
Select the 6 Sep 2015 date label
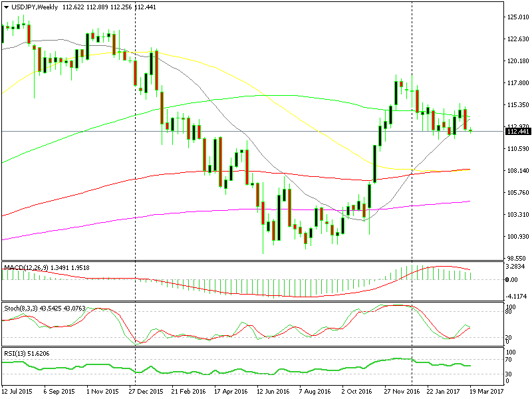(x=59, y=391)
